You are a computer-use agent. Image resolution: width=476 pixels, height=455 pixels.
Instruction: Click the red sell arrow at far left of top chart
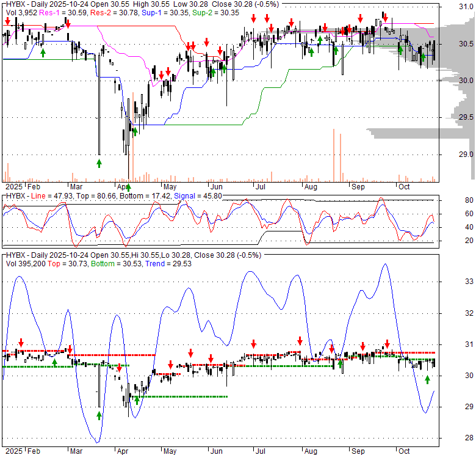coord(7,21)
